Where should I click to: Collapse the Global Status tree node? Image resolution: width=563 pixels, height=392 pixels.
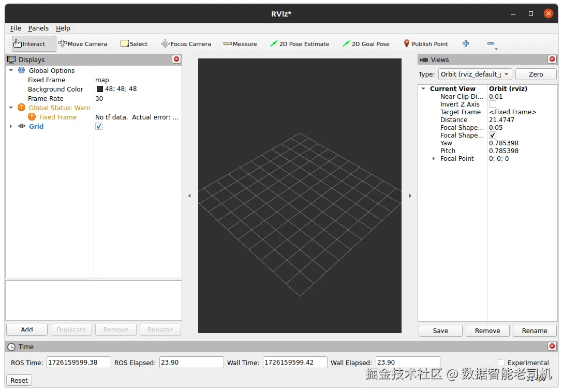click(11, 108)
